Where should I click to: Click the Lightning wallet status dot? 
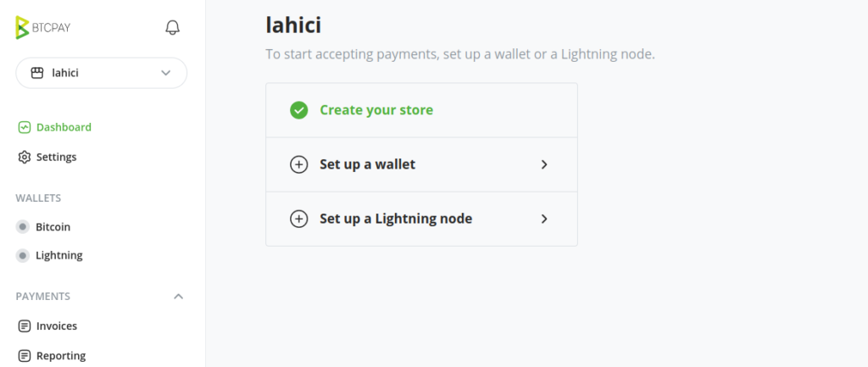(23, 256)
